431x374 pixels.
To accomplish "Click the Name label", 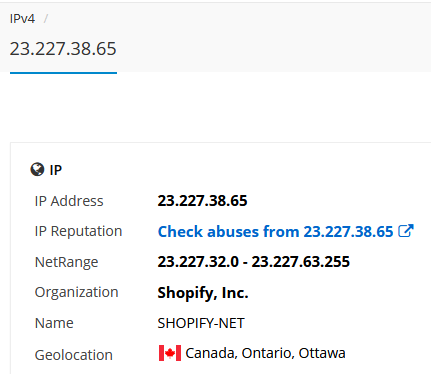I will click(x=54, y=323).
